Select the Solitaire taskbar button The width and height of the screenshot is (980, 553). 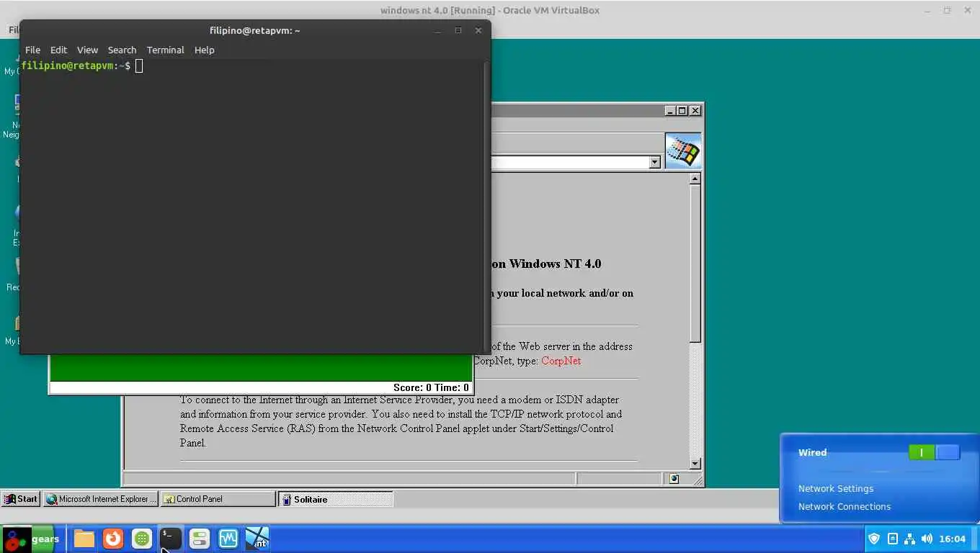(336, 499)
